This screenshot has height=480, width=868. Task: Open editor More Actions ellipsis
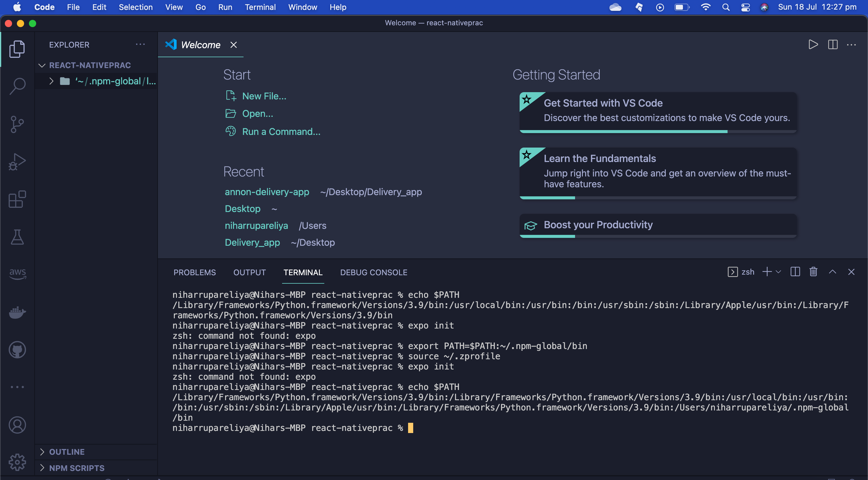851,45
